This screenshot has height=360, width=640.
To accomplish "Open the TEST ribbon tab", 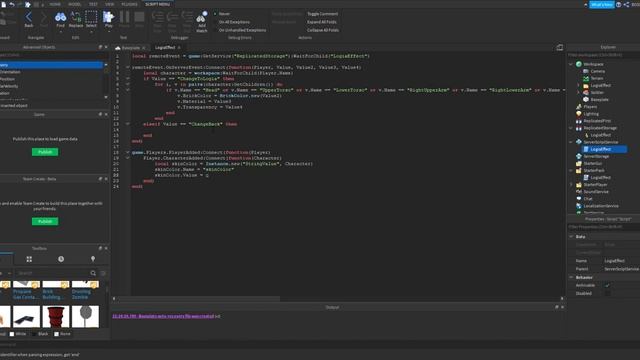I will (93, 4).
